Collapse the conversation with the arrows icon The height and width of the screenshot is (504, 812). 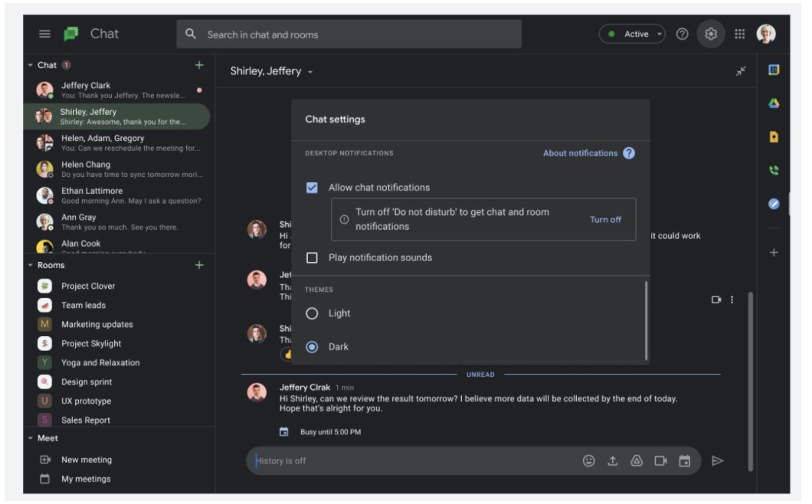click(741, 71)
